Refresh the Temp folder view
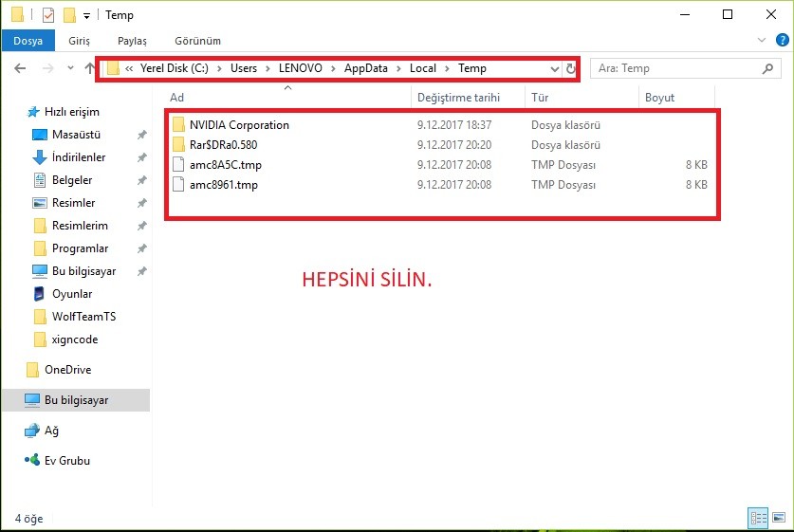The image size is (794, 532). pyautogui.click(x=571, y=69)
